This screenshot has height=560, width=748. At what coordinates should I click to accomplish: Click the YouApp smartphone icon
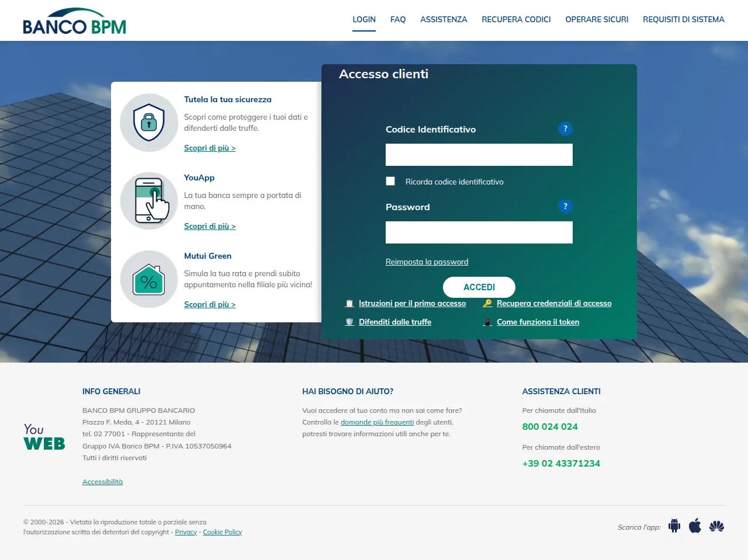pos(148,200)
